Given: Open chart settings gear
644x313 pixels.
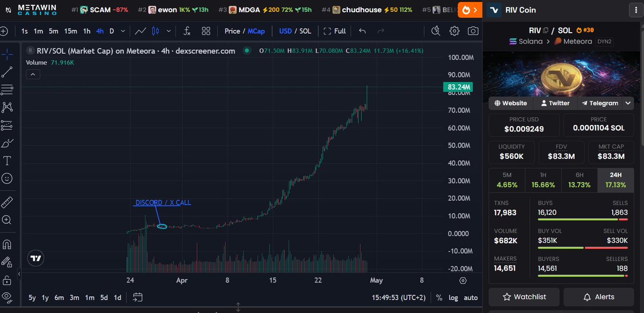Looking at the screenshot, I should point(454,31).
